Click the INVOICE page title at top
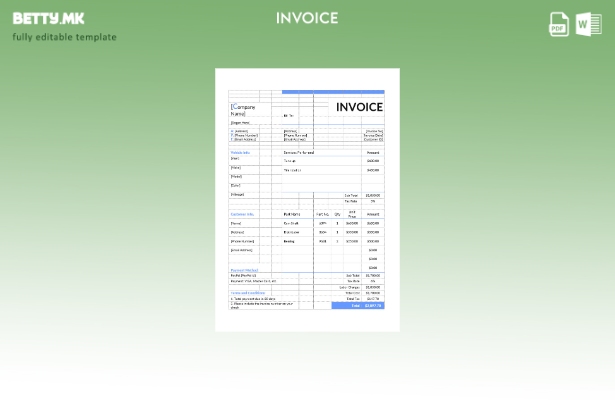This screenshot has width=615, height=400. click(x=307, y=18)
